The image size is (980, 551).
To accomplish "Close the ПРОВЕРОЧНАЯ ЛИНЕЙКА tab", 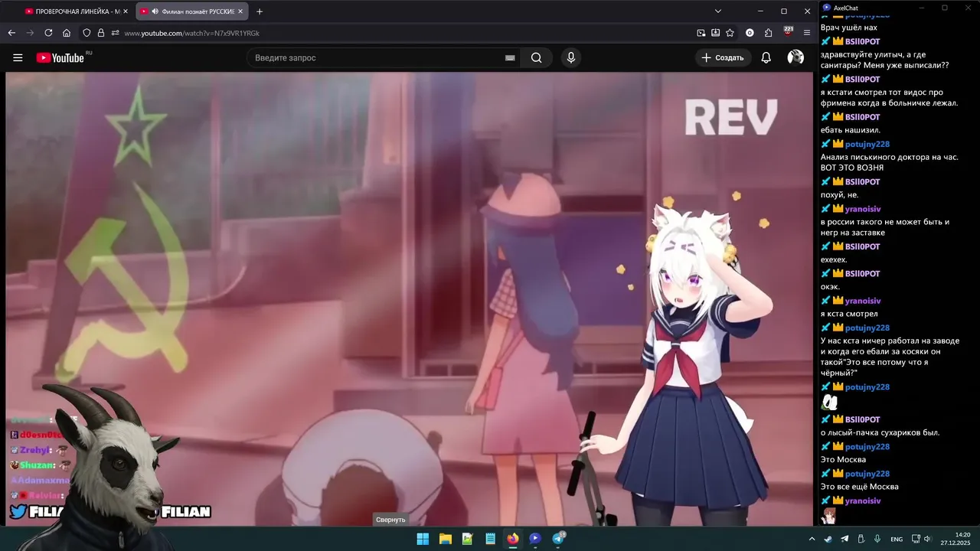I will pyautogui.click(x=126, y=11).
